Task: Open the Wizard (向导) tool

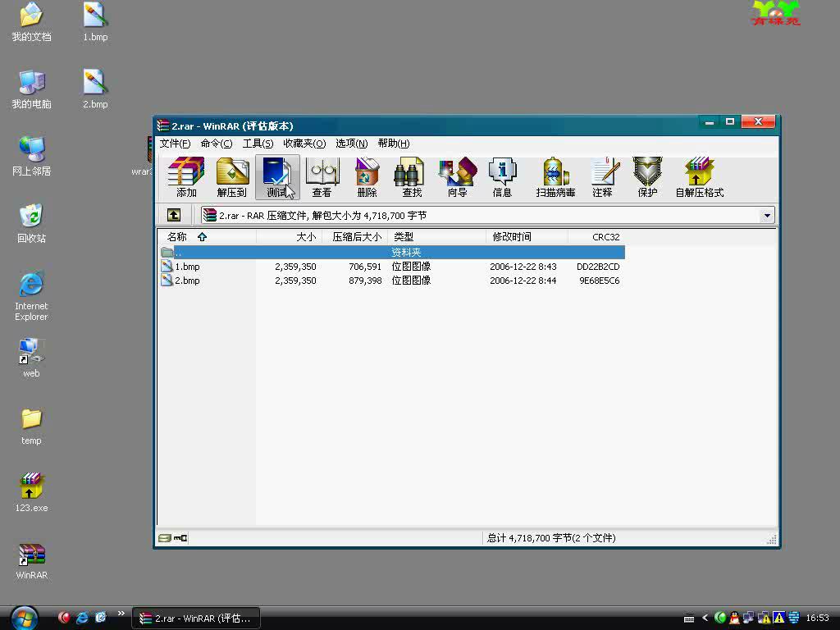Action: [x=457, y=177]
